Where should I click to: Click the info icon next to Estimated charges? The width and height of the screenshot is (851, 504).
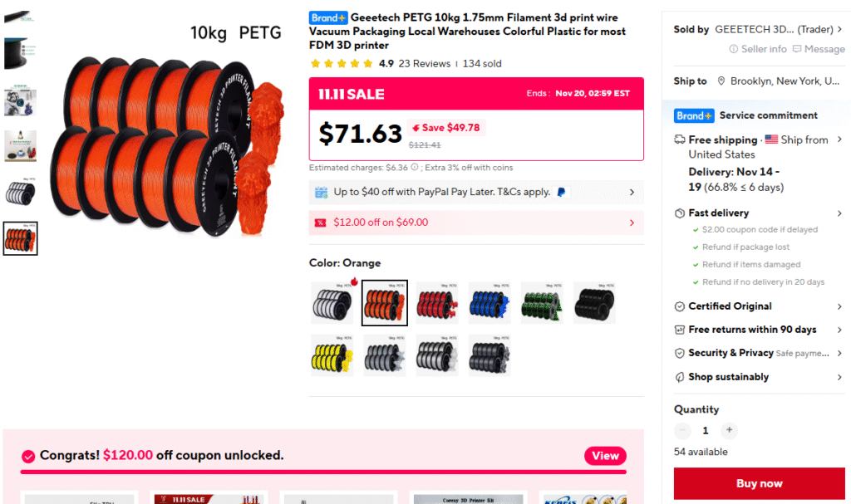pos(415,167)
